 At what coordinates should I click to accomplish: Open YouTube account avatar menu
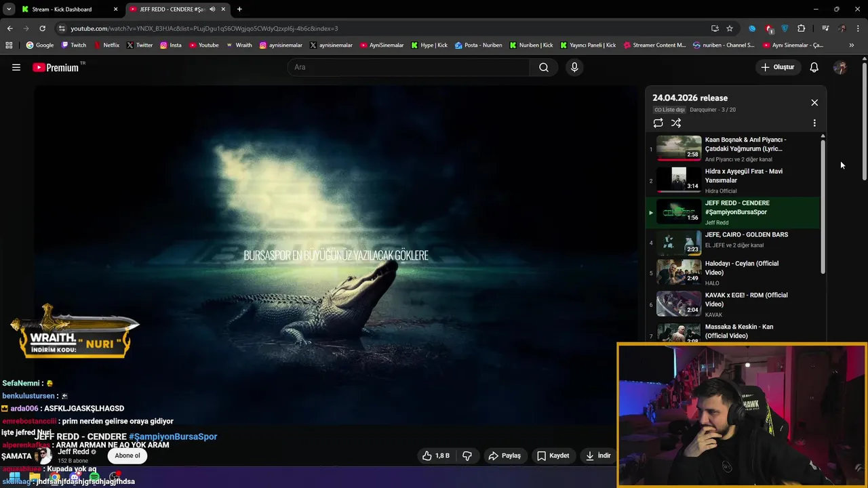(x=840, y=67)
